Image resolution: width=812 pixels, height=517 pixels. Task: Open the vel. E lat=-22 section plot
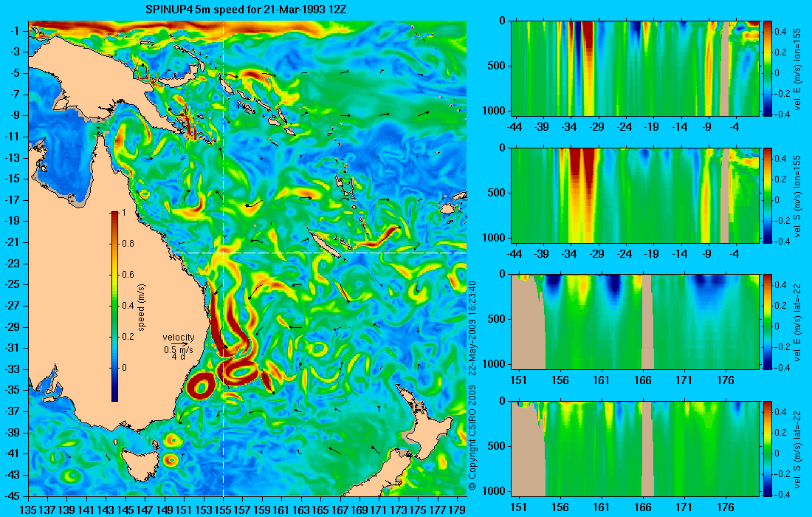[635, 322]
